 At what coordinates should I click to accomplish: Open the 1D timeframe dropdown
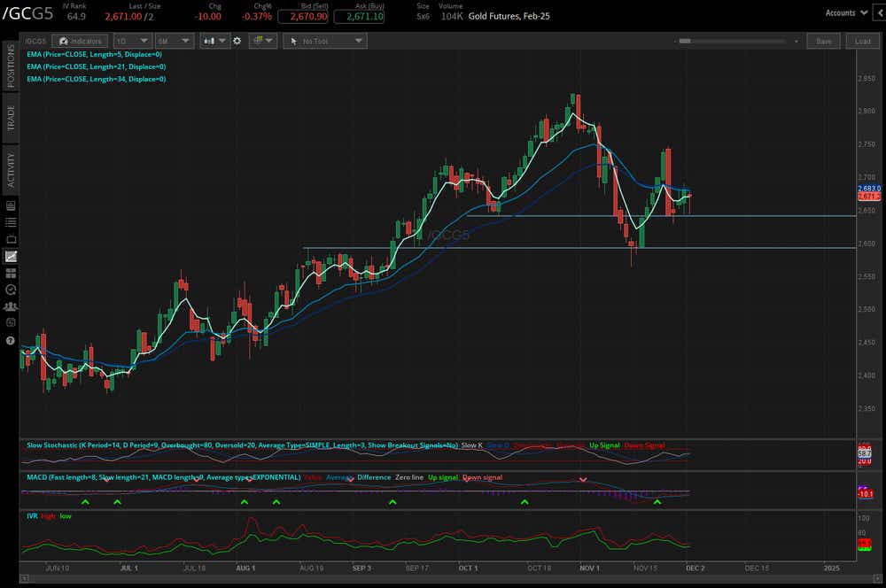[x=133, y=41]
